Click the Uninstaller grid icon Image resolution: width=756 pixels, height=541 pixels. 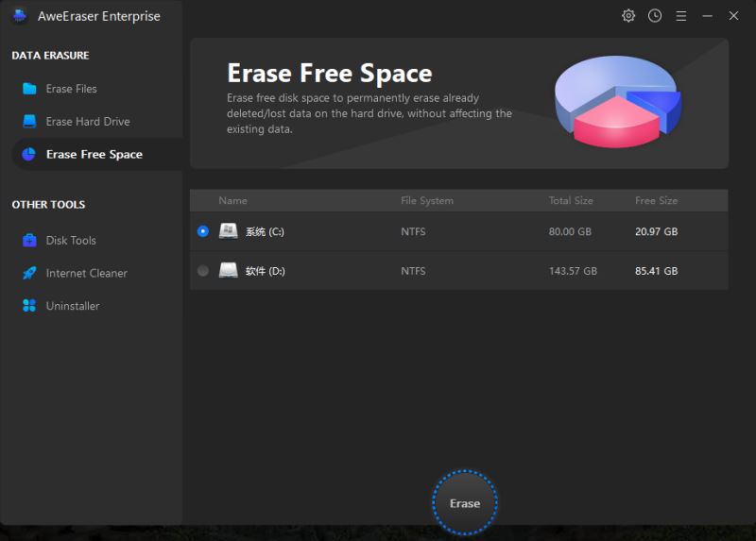29,305
